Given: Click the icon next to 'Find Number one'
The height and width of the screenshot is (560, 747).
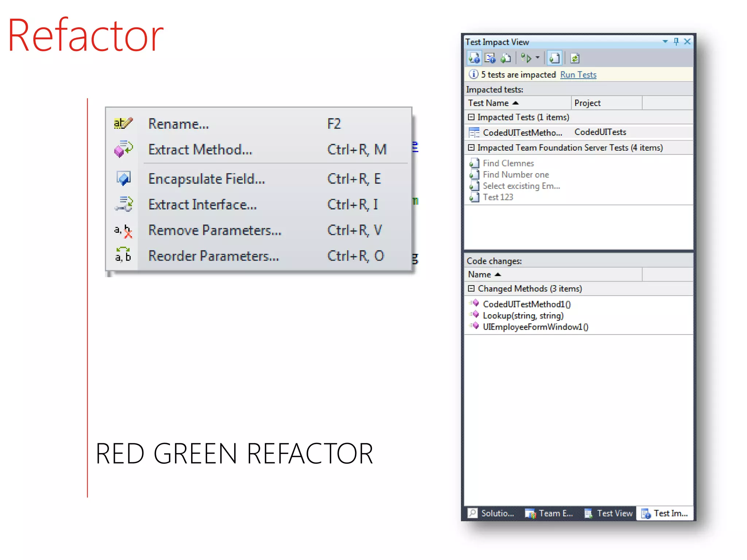Looking at the screenshot, I should [x=474, y=174].
